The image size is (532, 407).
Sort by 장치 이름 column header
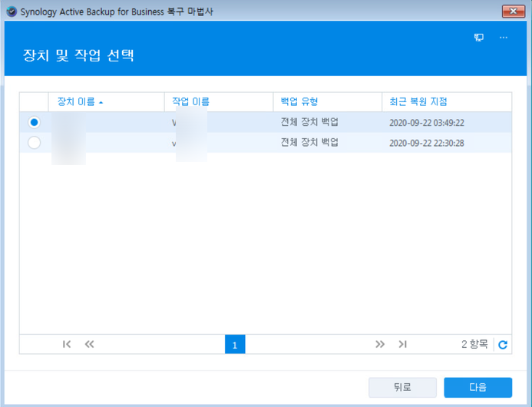(106, 102)
